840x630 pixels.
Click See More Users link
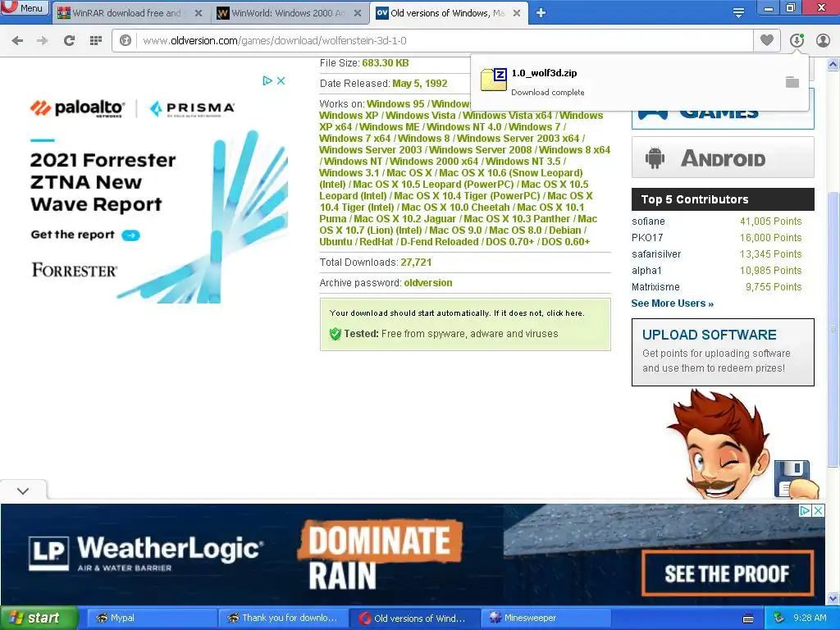[x=673, y=304]
